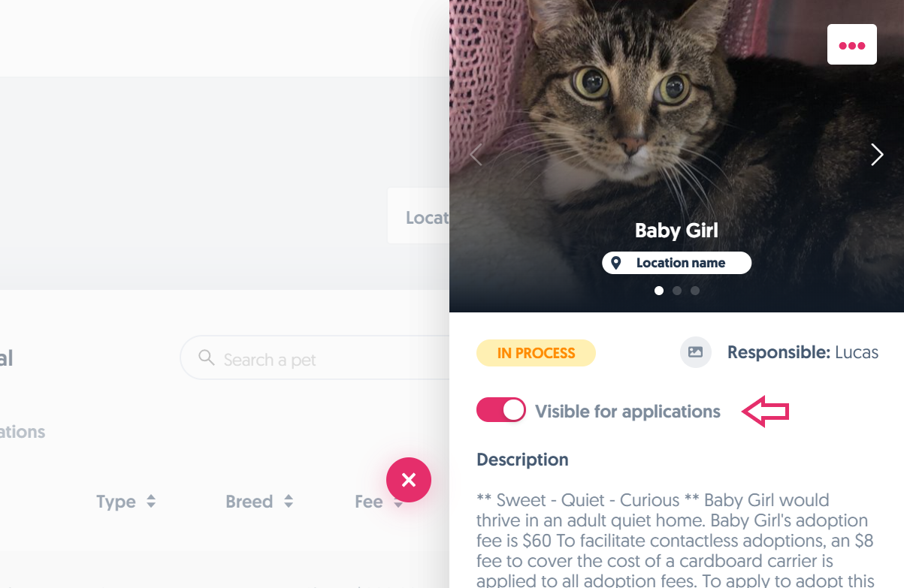This screenshot has width=904, height=588.
Task: Click the image icon beside Responsible
Action: click(695, 352)
